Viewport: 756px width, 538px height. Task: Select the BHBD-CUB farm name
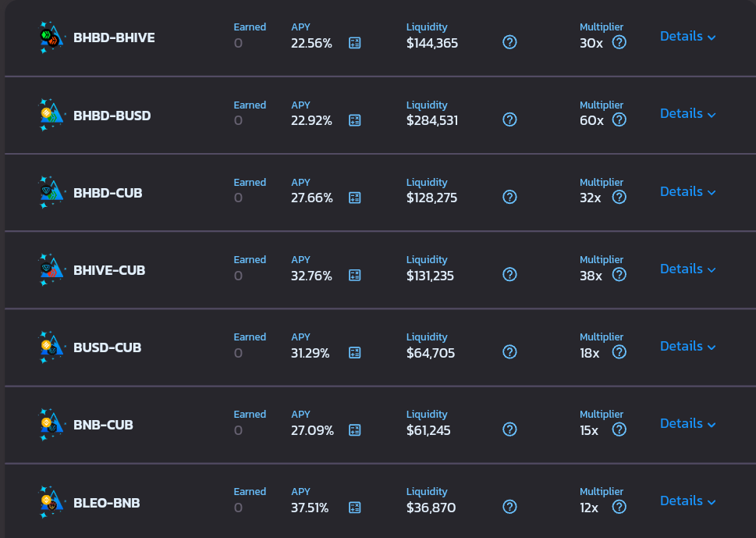click(108, 193)
